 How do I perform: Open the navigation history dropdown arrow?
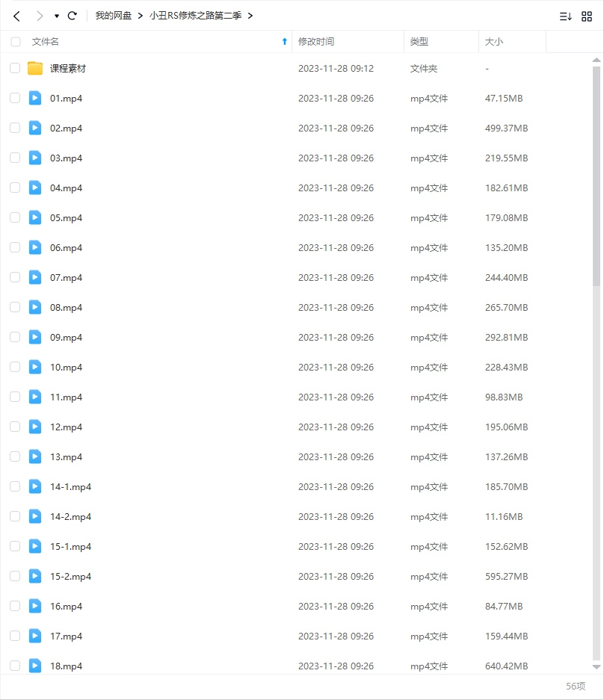pos(57,16)
